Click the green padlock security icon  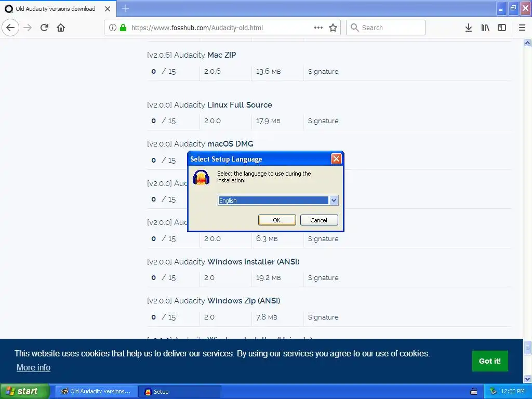tap(123, 28)
